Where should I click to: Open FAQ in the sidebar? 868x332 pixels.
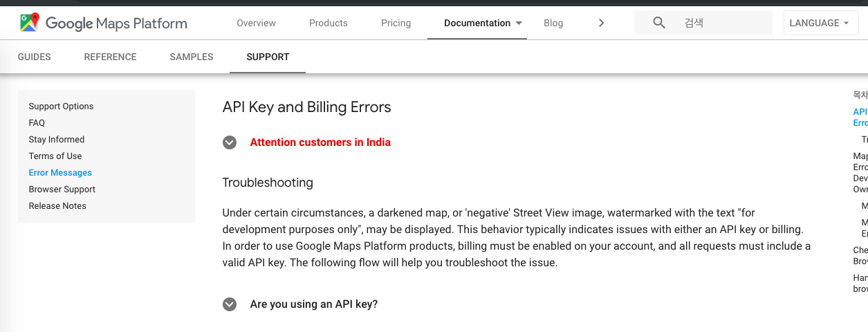(37, 123)
